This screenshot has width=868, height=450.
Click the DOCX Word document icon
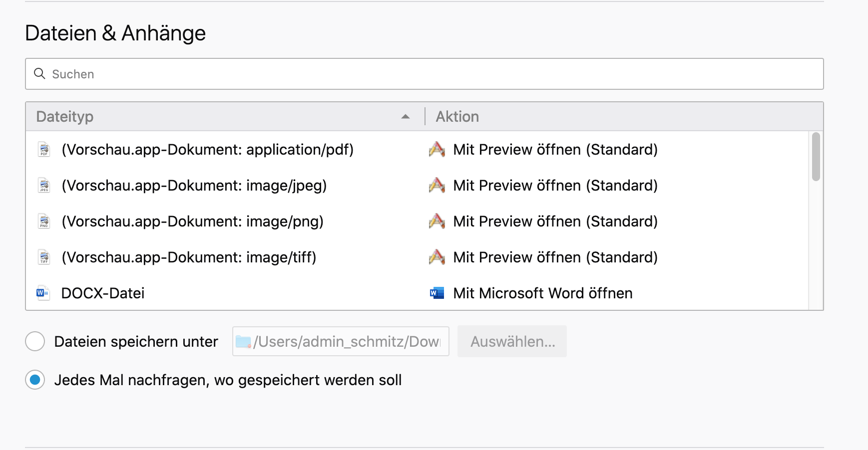tap(43, 293)
